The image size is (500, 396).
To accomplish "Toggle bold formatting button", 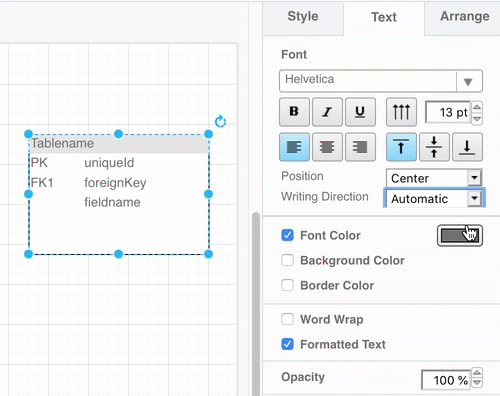I will pyautogui.click(x=294, y=112).
